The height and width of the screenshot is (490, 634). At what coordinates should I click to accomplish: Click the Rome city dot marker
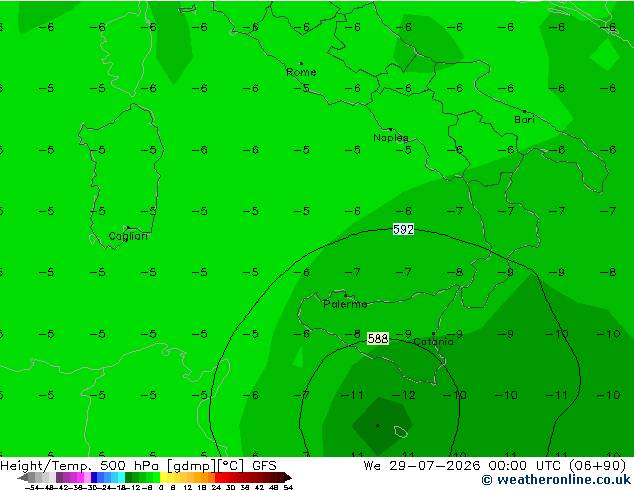[x=301, y=63]
